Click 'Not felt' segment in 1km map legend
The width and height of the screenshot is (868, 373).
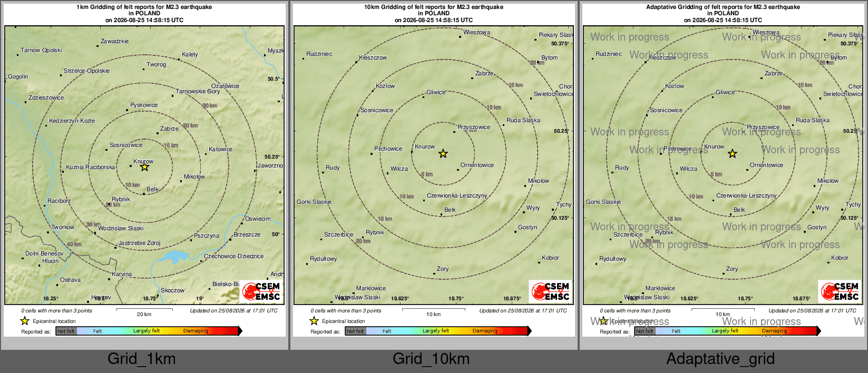[66, 331]
